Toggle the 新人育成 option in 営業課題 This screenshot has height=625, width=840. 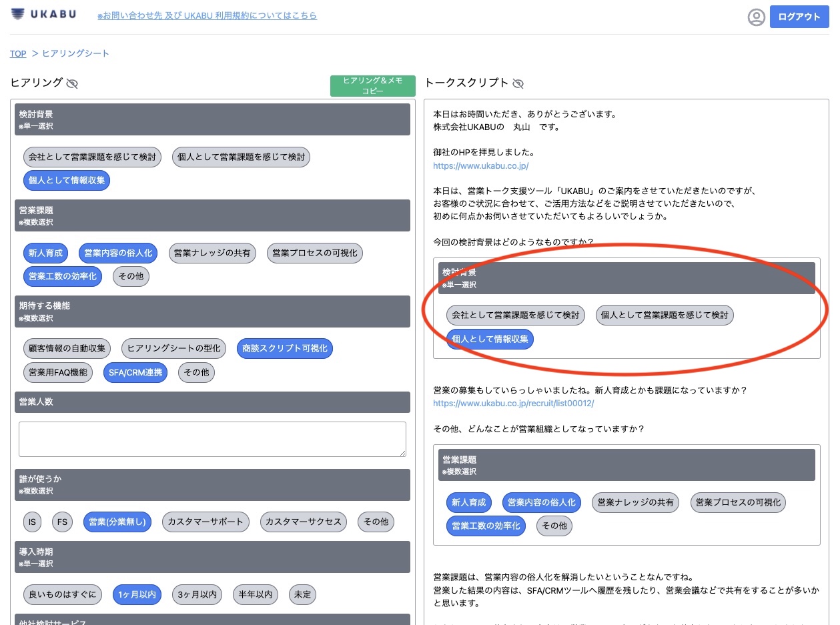click(45, 253)
